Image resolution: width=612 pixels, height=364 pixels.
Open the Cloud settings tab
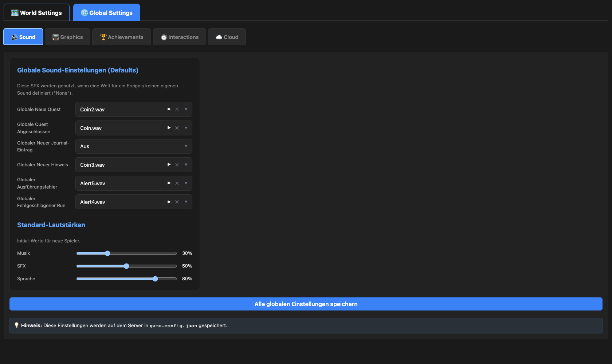[227, 37]
